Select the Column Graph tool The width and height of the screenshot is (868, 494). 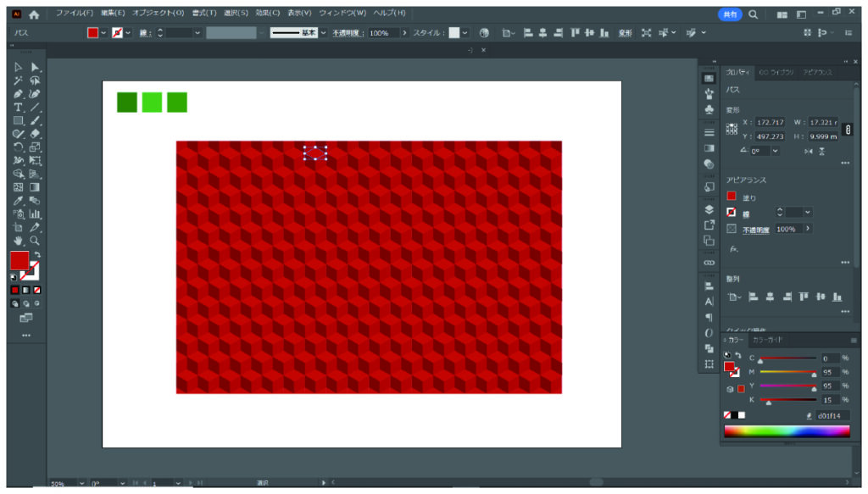tap(35, 214)
